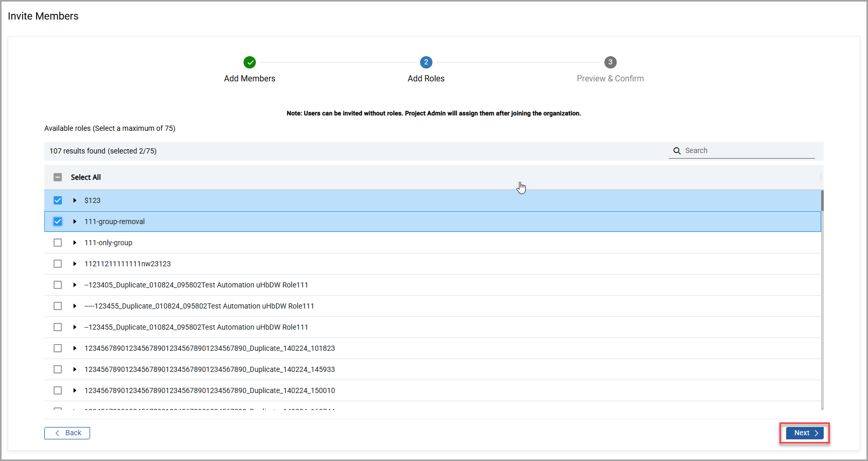
Task: Click the magnifier search icon
Action: (x=677, y=151)
